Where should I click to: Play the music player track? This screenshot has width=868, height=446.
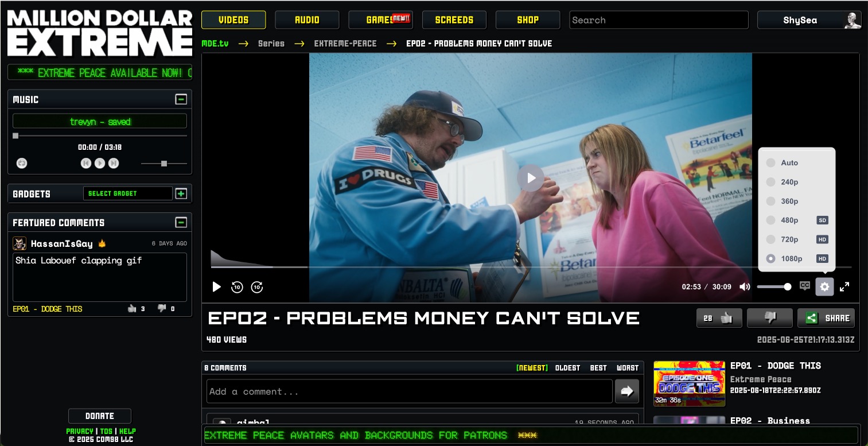[x=100, y=164]
